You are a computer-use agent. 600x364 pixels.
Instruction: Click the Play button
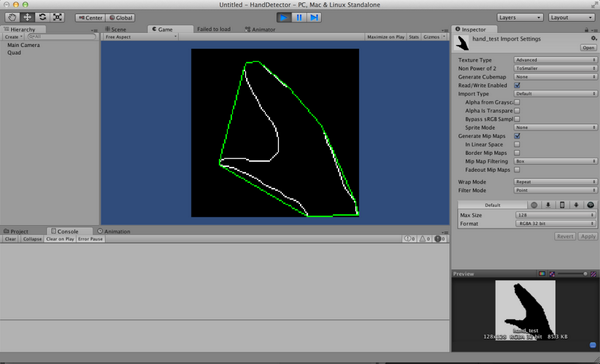point(284,17)
